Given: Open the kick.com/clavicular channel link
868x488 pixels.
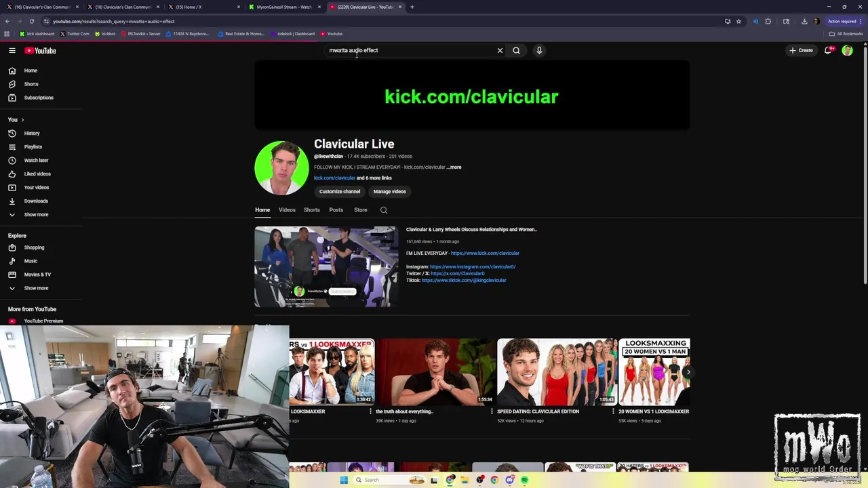Looking at the screenshot, I should point(334,178).
